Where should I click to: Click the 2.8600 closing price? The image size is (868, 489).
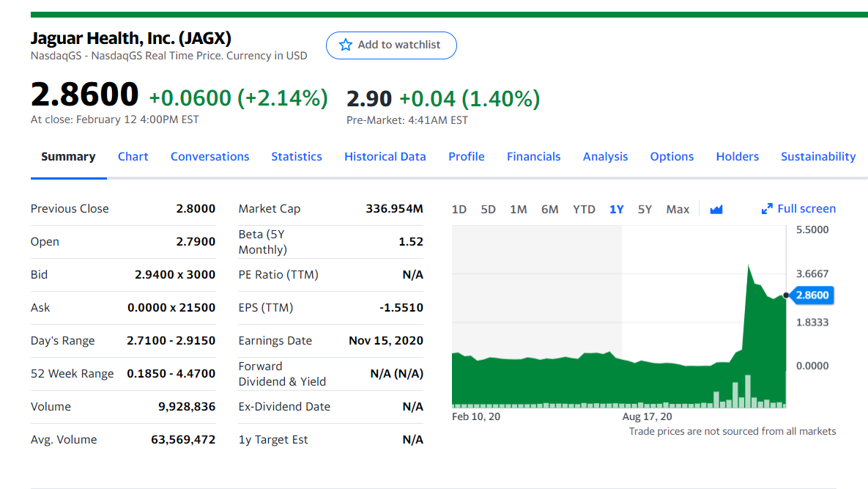pyautogui.click(x=85, y=94)
